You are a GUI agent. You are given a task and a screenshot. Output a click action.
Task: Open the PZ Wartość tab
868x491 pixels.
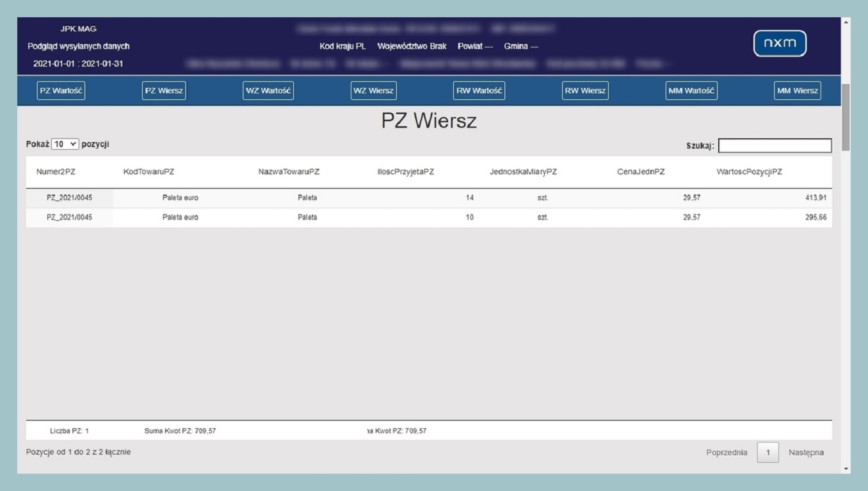pos(61,91)
